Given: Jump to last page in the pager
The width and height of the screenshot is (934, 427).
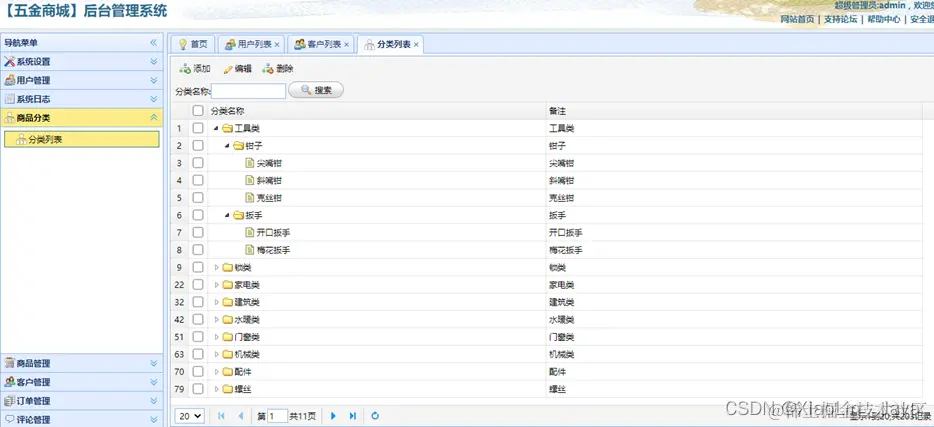Looking at the screenshot, I should tap(353, 416).
